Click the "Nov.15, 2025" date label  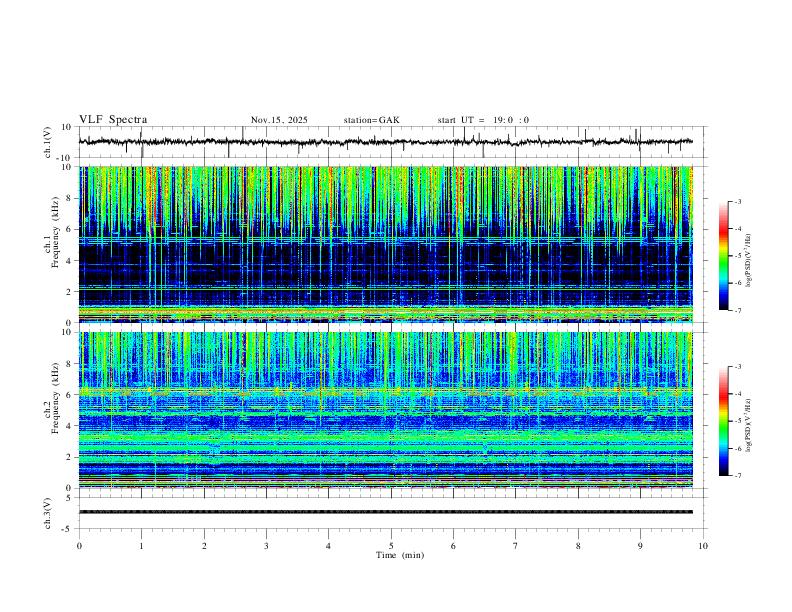(279, 120)
